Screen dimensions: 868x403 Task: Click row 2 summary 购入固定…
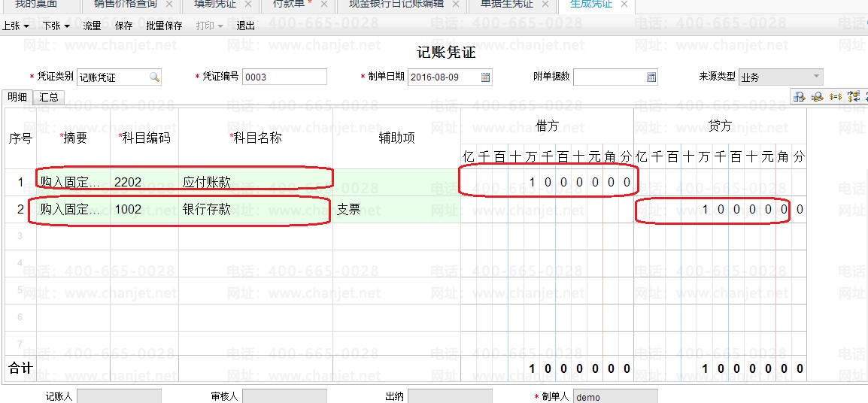[74, 209]
